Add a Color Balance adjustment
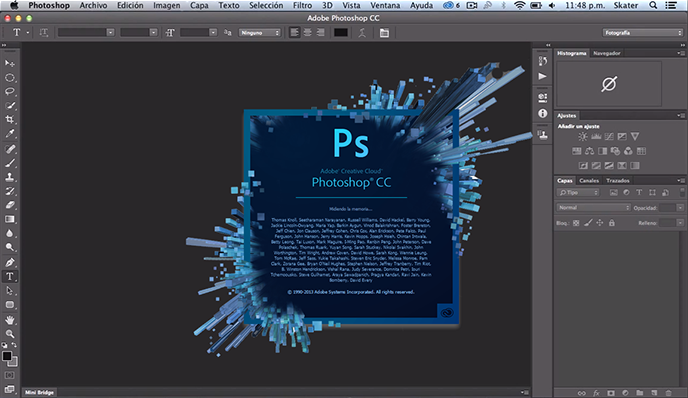This screenshot has width=688, height=398. 590,151
